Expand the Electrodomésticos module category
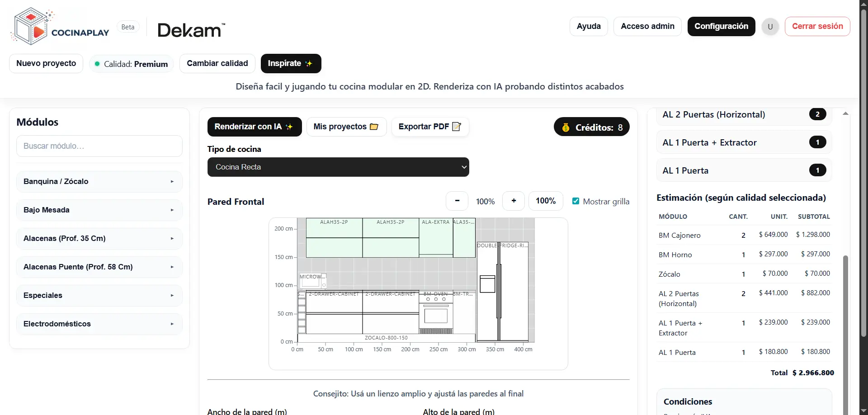Image resolution: width=868 pixels, height=415 pixels. click(x=99, y=324)
